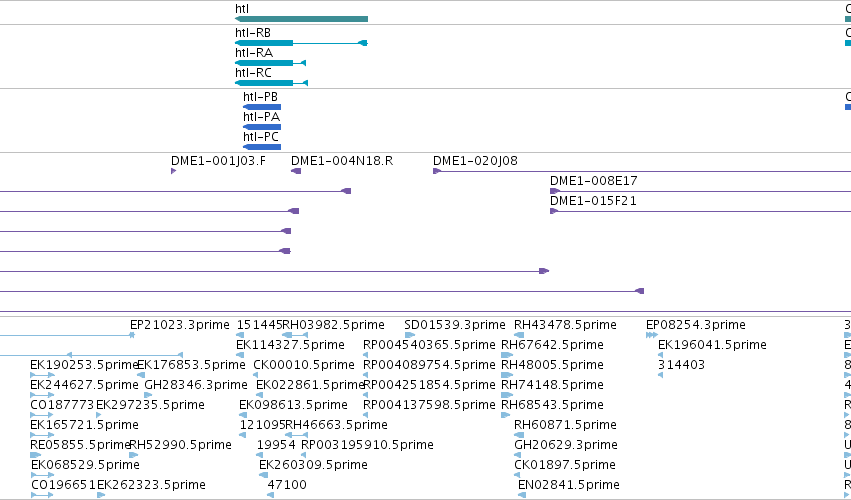The image size is (851, 500).
Task: Select the htl-RC transcript bar
Action: [271, 83]
